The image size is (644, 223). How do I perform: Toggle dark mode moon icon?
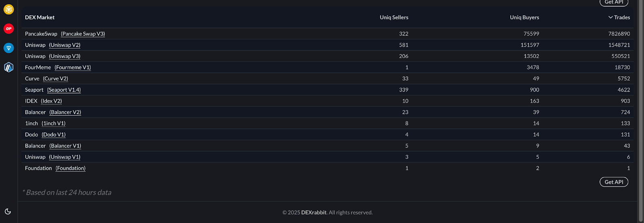8,211
